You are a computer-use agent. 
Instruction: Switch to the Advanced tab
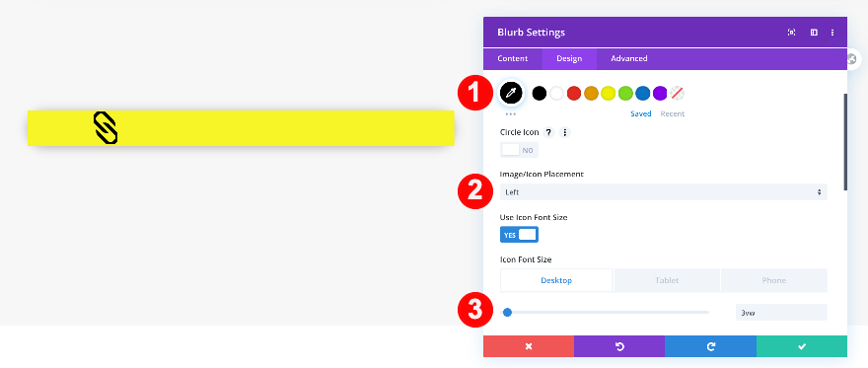coord(629,58)
